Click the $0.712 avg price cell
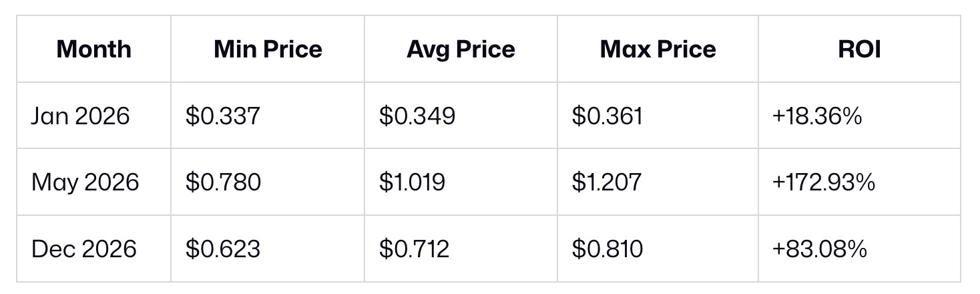980x294 pixels. point(414,249)
